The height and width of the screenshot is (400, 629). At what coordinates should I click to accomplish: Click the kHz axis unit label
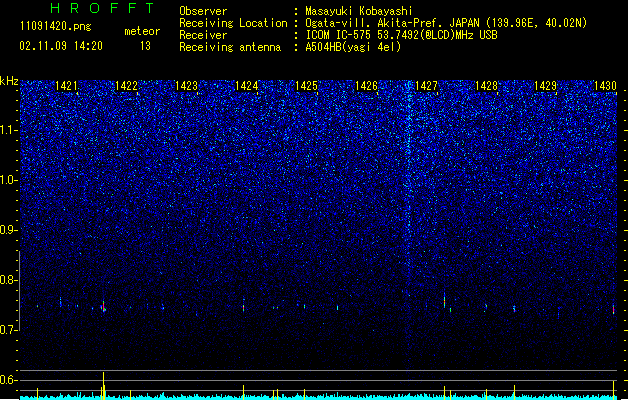[9, 81]
